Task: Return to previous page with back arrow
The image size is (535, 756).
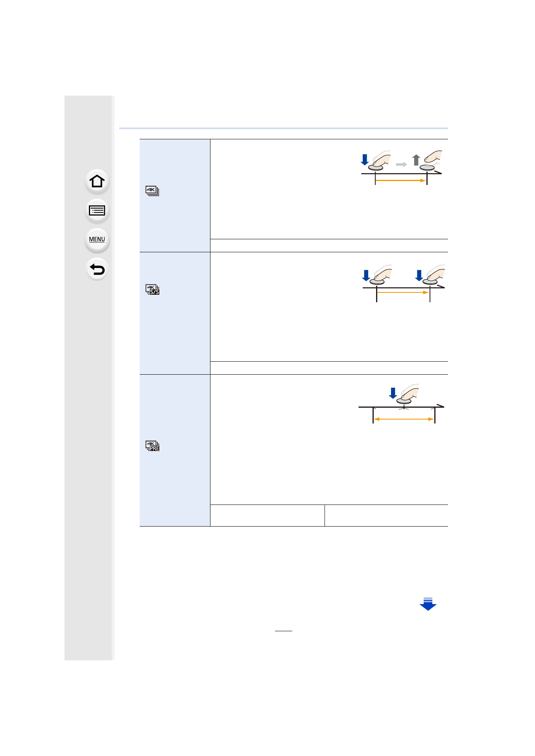Action: coord(97,270)
